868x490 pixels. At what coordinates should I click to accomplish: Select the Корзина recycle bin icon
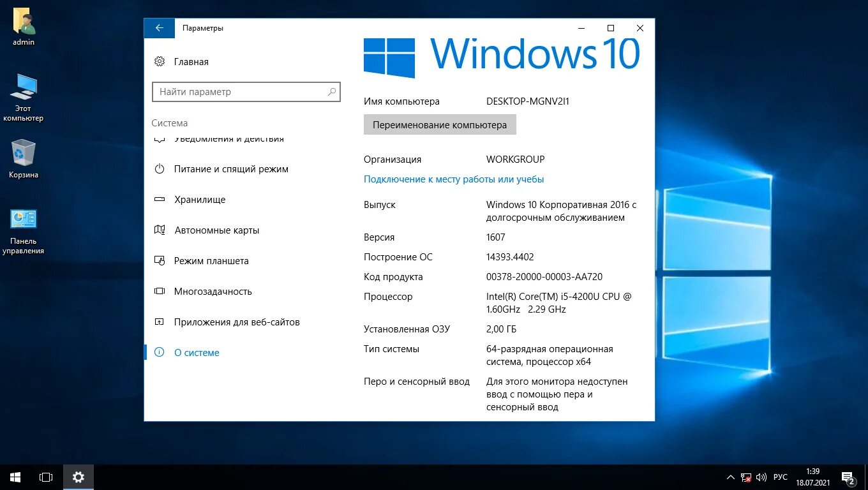click(24, 159)
